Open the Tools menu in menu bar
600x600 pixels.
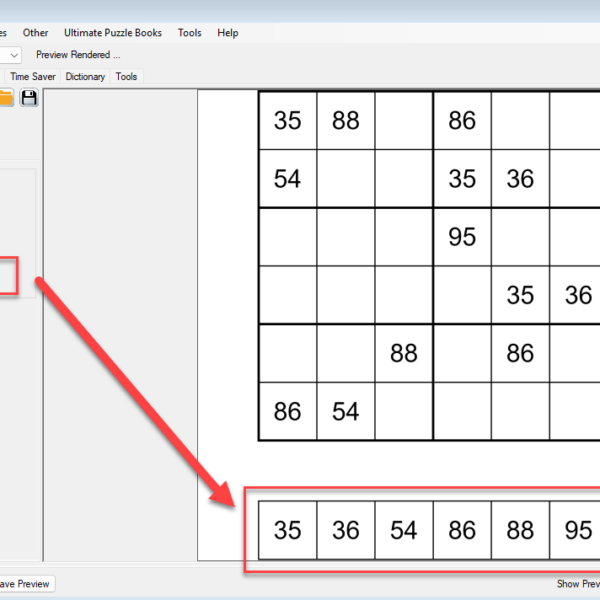[189, 33]
